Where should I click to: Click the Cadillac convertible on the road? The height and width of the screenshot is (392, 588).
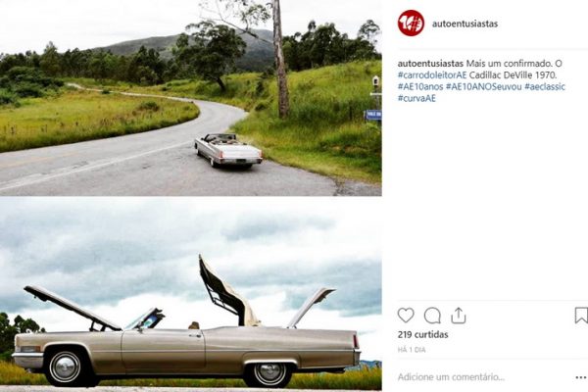coord(228,150)
